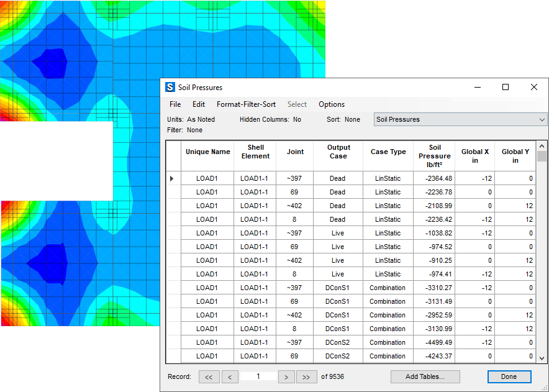Open the File menu
The image size is (549, 392).
click(x=175, y=104)
